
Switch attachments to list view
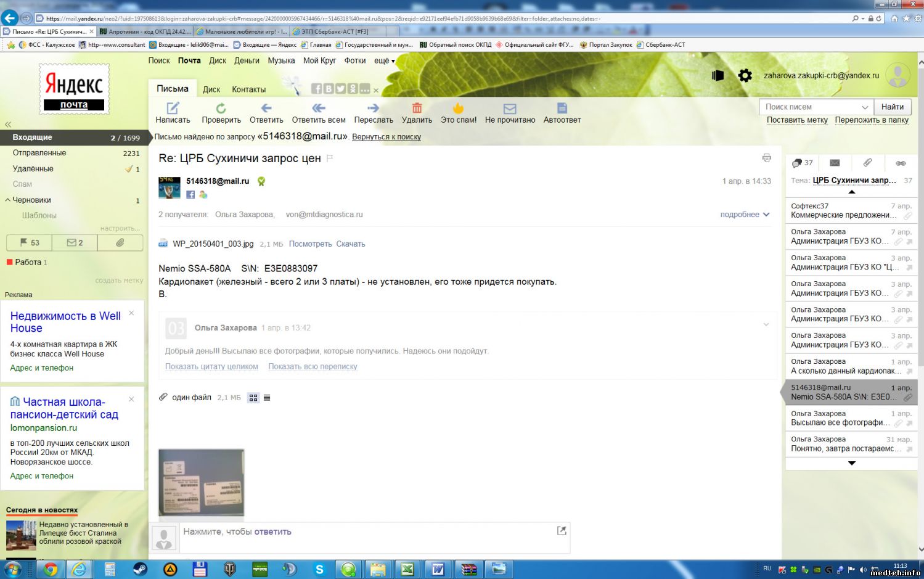(x=267, y=398)
